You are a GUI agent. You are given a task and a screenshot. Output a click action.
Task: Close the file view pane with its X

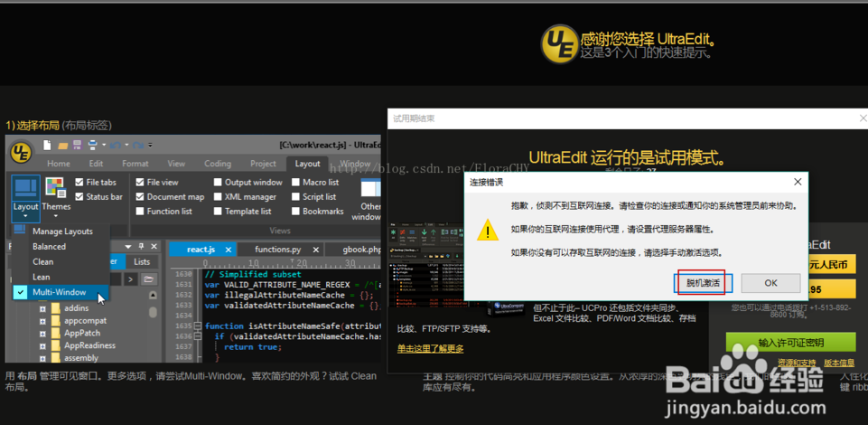click(154, 246)
